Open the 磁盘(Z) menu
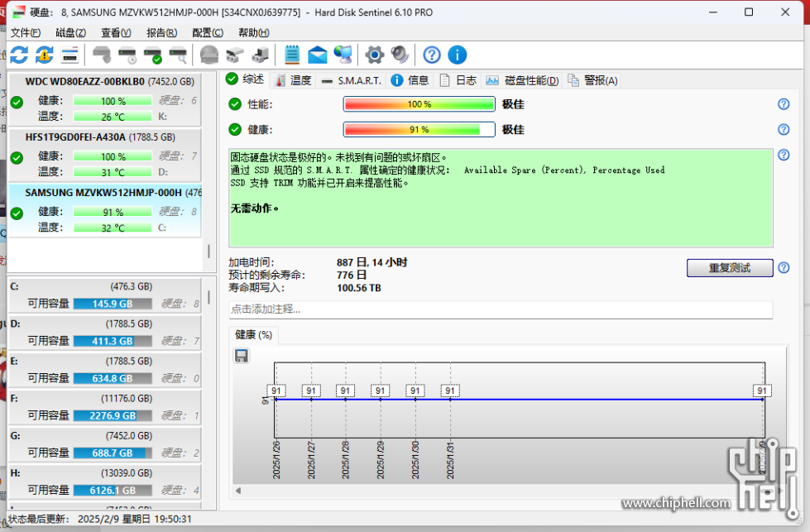Screen dimensions: 810x532 click(x=71, y=32)
